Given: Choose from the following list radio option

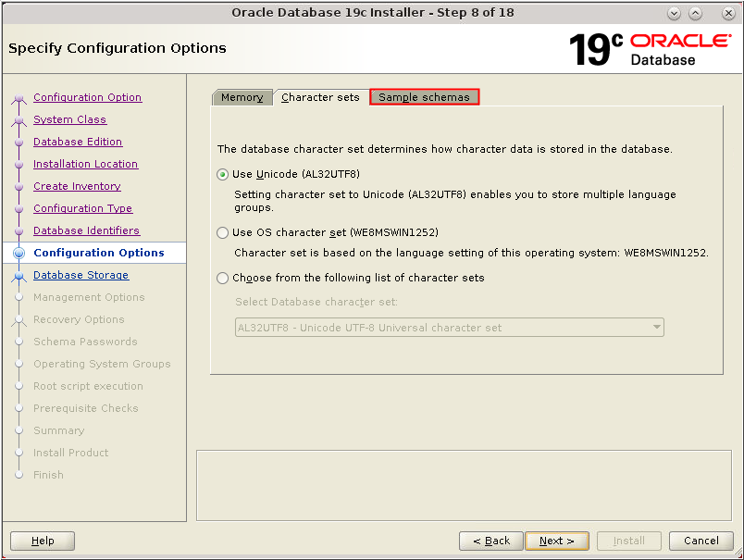Looking at the screenshot, I should click(x=222, y=278).
